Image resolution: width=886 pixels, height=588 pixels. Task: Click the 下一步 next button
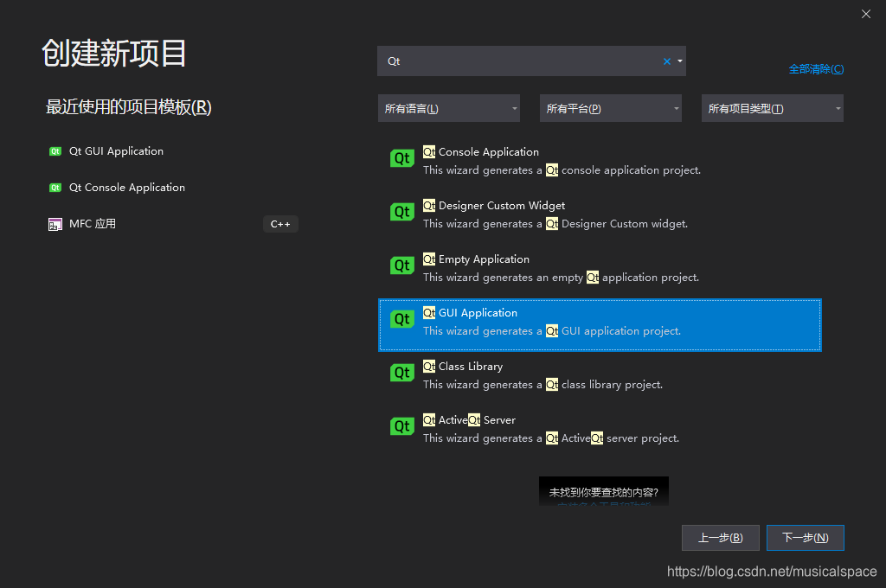806,538
